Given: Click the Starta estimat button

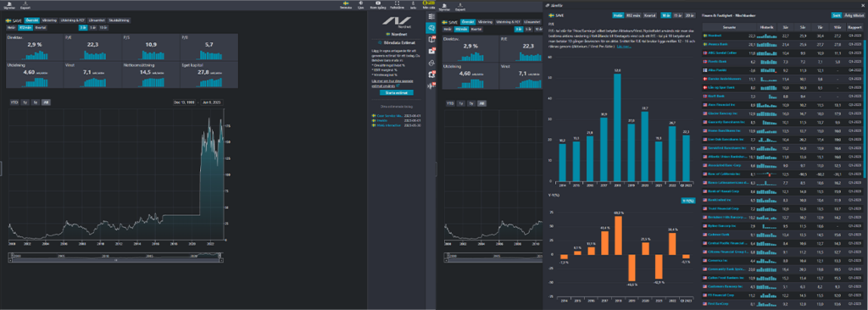Looking at the screenshot, I should pos(397,92).
